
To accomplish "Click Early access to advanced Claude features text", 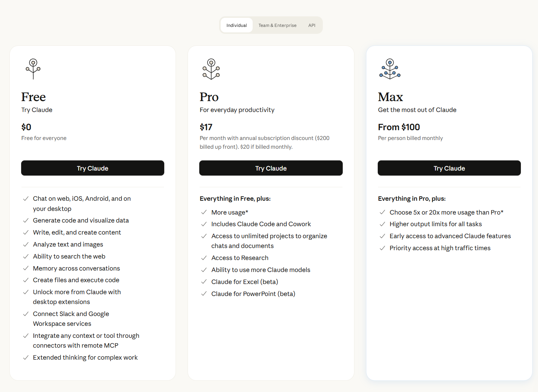I will [450, 236].
